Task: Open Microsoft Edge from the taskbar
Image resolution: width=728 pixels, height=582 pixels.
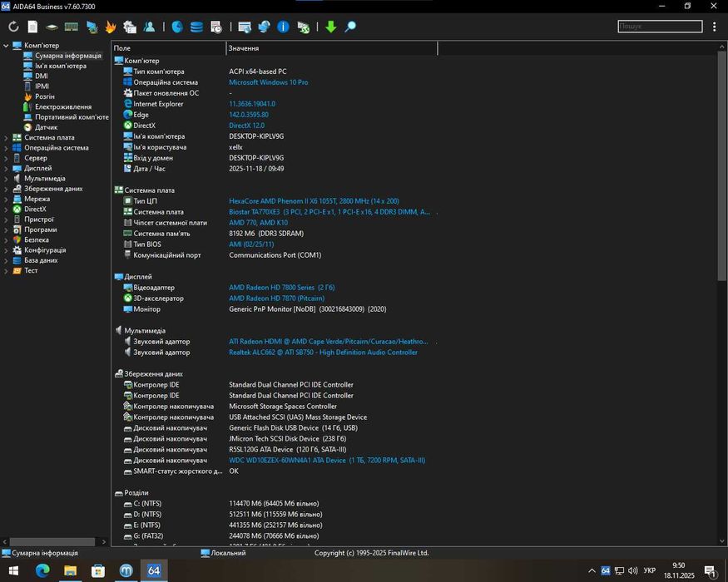Action: coord(42,570)
